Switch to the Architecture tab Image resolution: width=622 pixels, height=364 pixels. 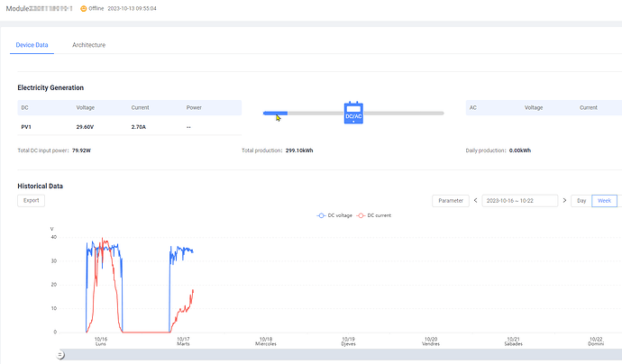click(89, 45)
